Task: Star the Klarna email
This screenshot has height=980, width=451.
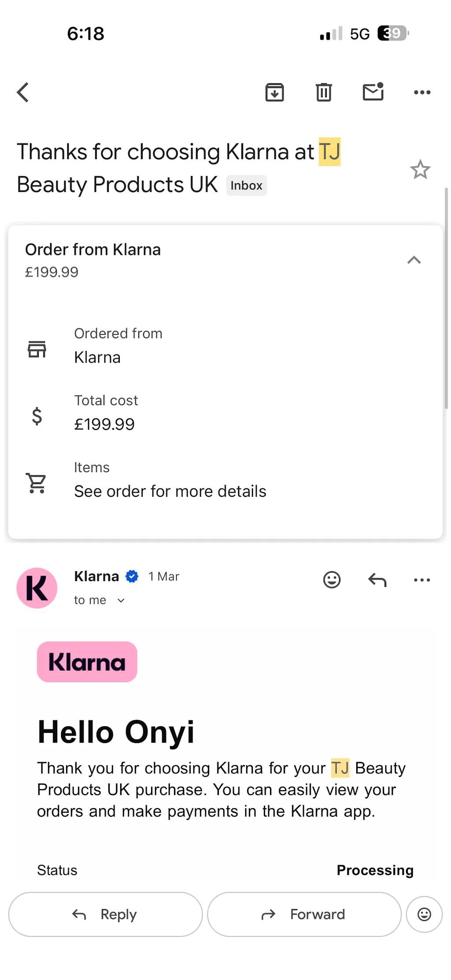Action: [420, 170]
